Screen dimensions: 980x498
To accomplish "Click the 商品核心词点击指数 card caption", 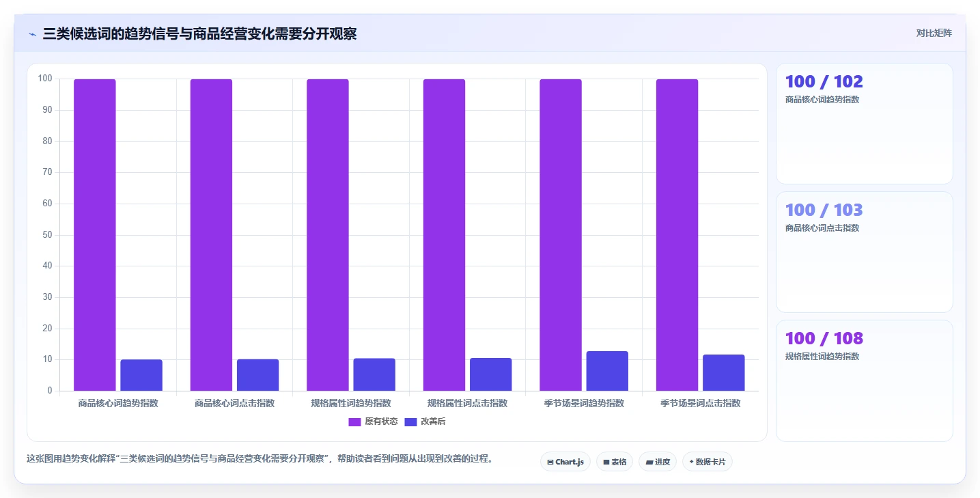I will 822,228.
